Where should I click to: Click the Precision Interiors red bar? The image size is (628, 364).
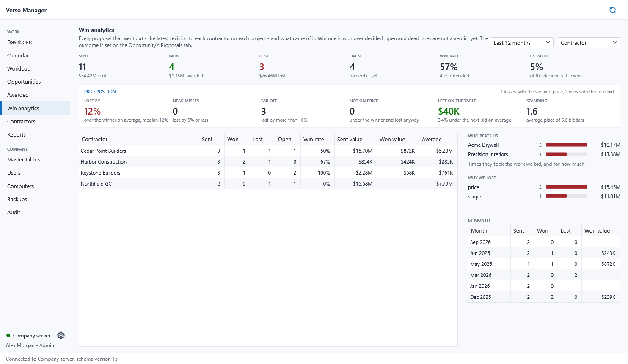[x=556, y=154]
